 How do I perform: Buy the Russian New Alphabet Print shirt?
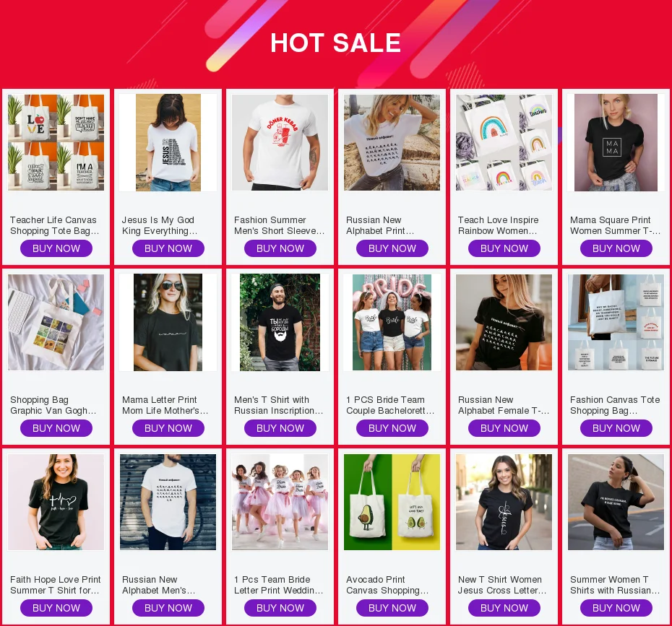click(x=392, y=248)
